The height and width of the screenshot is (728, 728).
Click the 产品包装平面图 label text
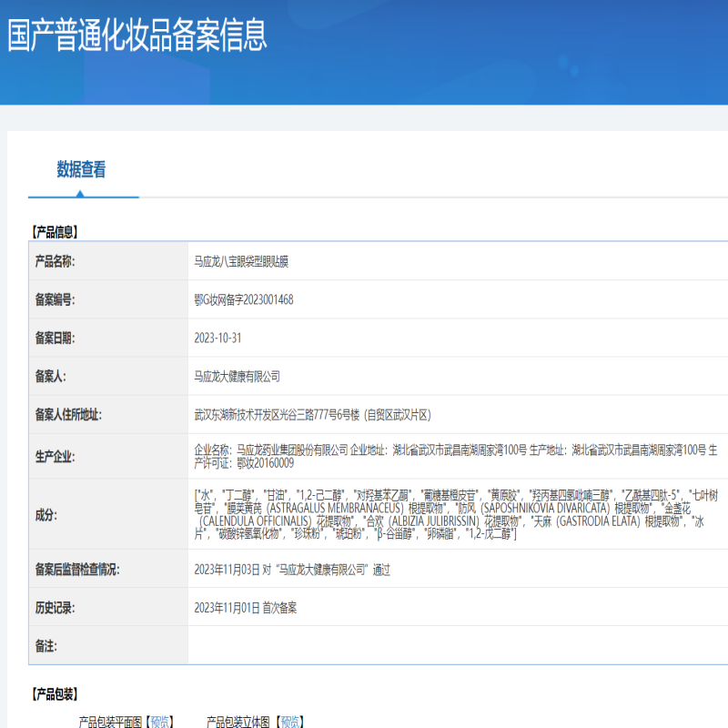click(x=110, y=722)
